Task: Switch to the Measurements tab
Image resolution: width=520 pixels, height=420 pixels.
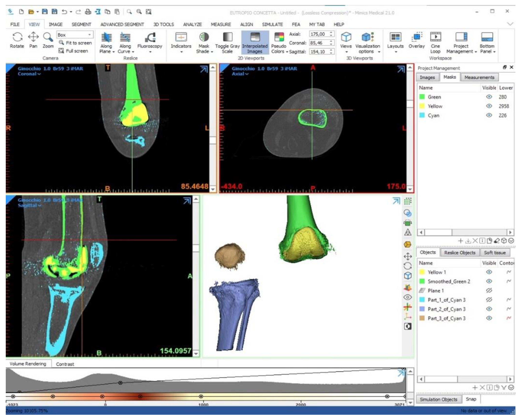Action: [x=479, y=77]
